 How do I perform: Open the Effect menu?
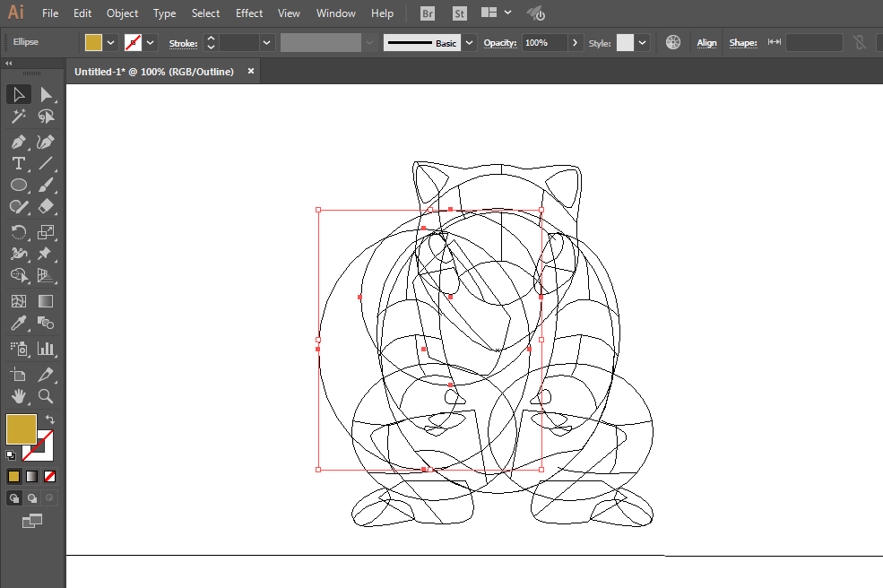pos(249,13)
